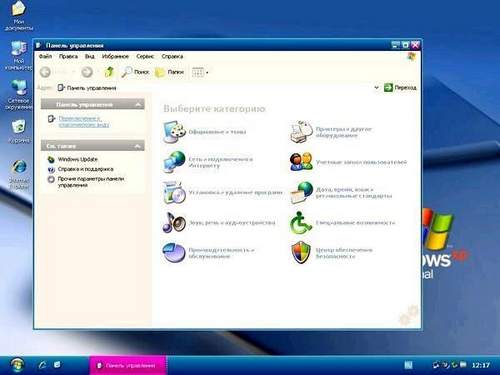Screen dimensions: 500x375
Task: Go up one folder level
Action: [x=109, y=72]
